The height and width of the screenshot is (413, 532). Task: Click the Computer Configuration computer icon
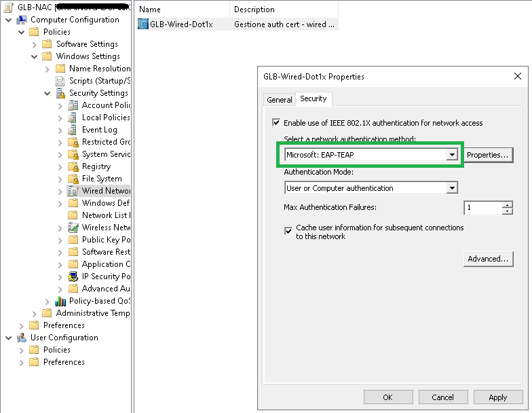(22, 20)
